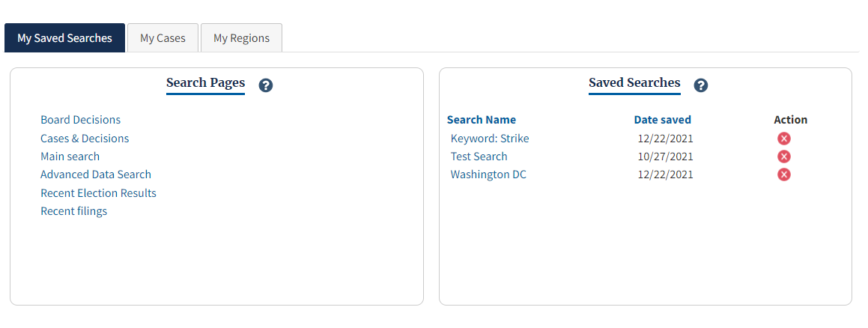868x328 pixels.
Task: Open Advanced Data Search page
Action: [96, 174]
